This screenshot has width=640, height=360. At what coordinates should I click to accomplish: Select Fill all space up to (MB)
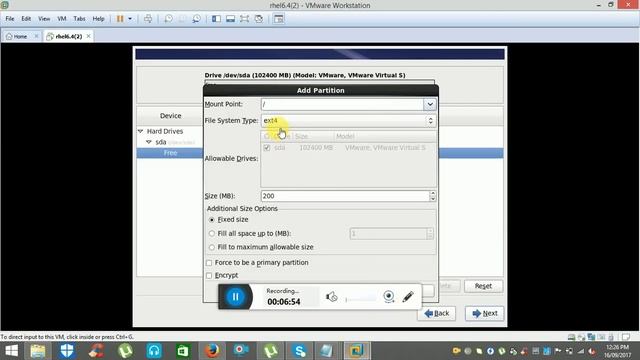tap(211, 233)
